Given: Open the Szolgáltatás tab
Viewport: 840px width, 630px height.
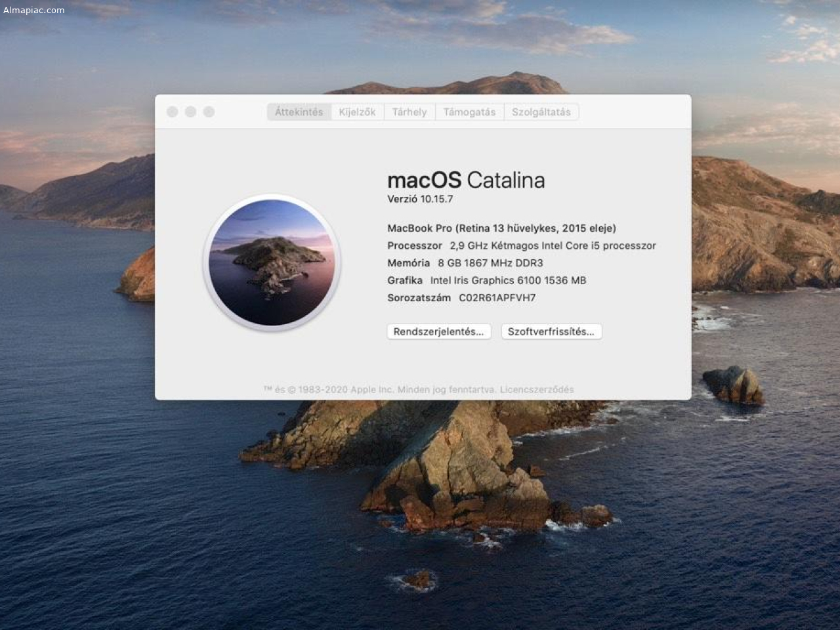Looking at the screenshot, I should coord(541,112).
